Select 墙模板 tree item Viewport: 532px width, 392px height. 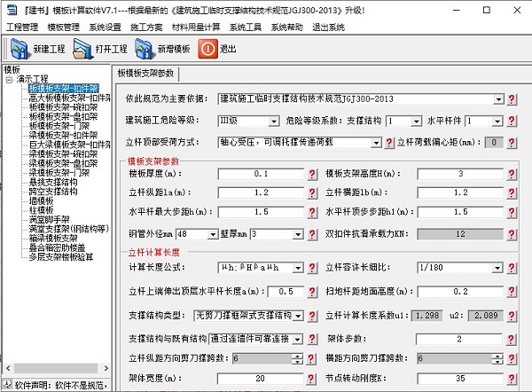[41, 201]
